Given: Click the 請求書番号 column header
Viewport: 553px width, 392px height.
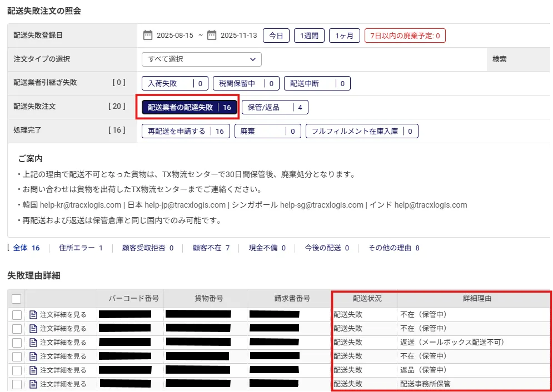Looking at the screenshot, I should point(289,299).
